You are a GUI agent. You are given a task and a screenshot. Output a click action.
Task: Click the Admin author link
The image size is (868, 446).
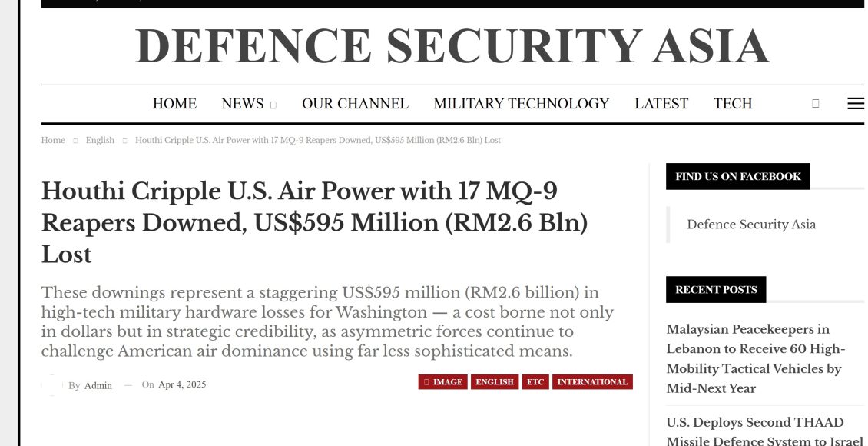tap(98, 385)
